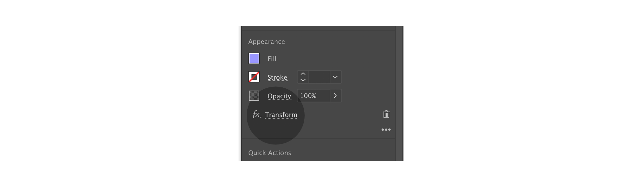Click the panel's vertical scrollbar strip
Image resolution: width=644 pixels, height=187 pixels.
tap(399, 93)
